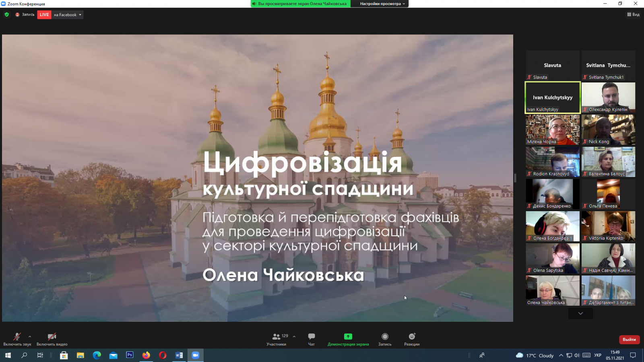Select Мілена Чорна video tile
Viewport: 644px width, 362px height.
(553, 130)
